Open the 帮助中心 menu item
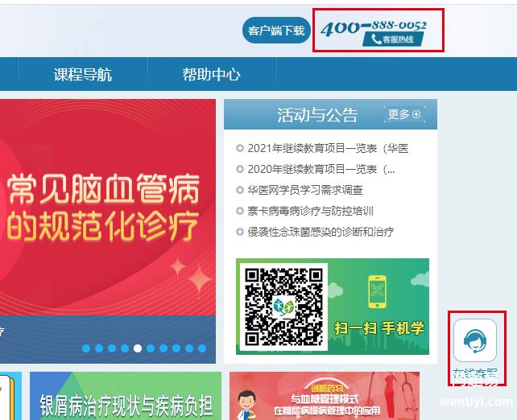517x420 pixels. [211, 75]
